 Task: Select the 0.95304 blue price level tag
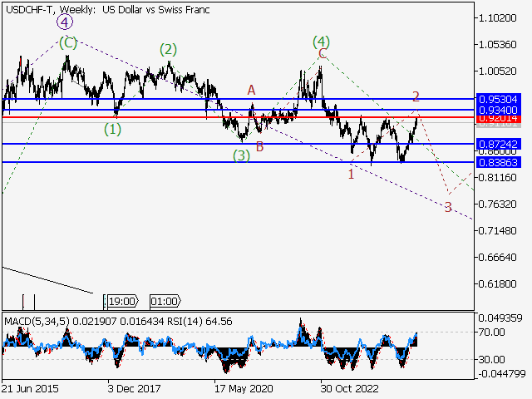(498, 99)
